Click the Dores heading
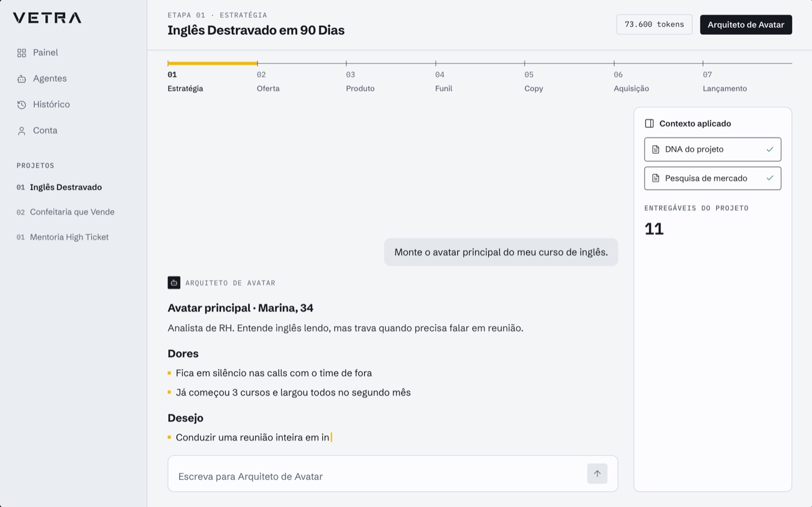The width and height of the screenshot is (812, 507). 183,354
